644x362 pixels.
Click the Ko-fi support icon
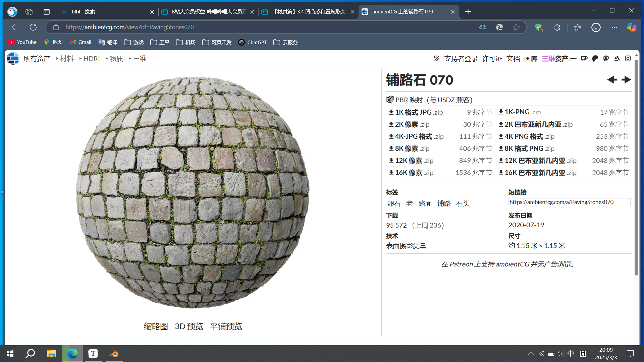coord(584,58)
